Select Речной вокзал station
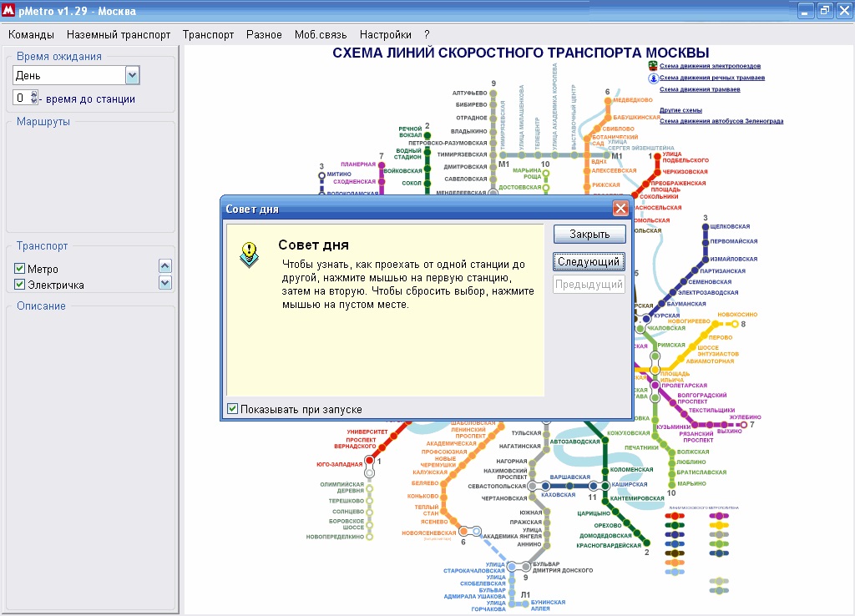Screen dimensions: 855x616 click(x=427, y=135)
